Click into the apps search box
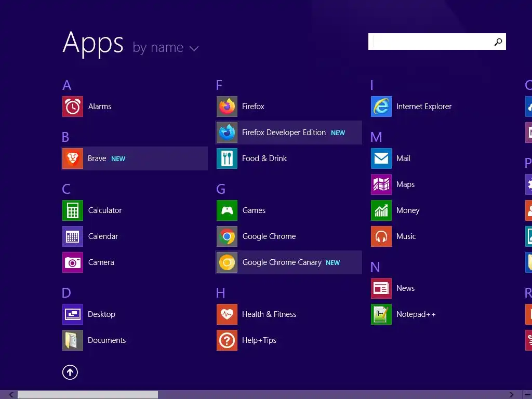The image size is (532, 399). [x=437, y=42]
